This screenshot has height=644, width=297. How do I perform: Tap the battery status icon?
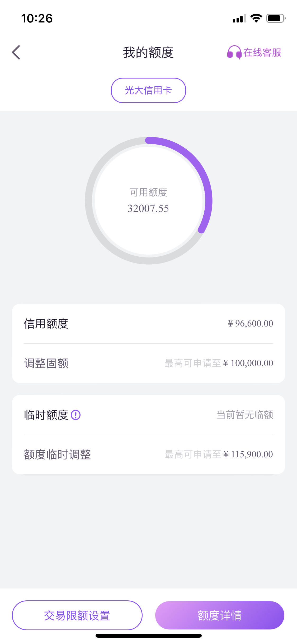click(x=276, y=18)
